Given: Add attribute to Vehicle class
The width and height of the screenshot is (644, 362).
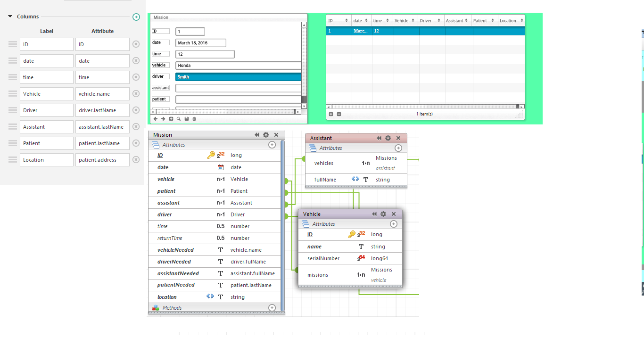Looking at the screenshot, I should (394, 224).
